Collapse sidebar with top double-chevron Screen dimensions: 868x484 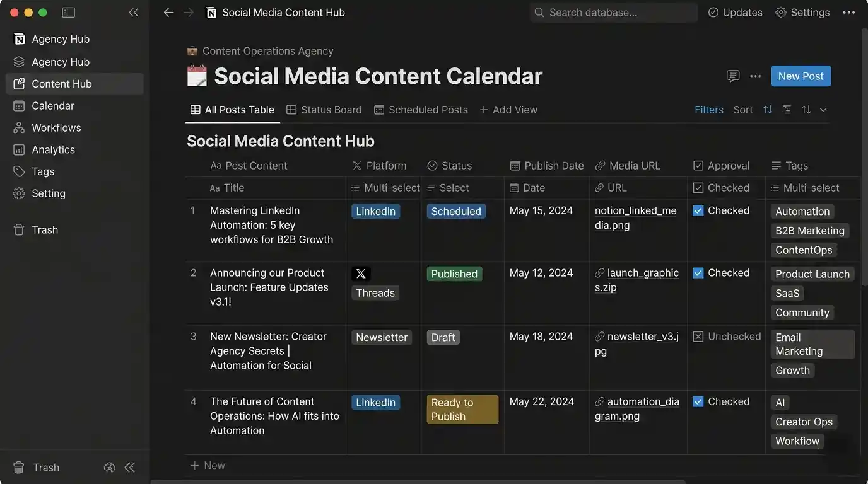pyautogui.click(x=133, y=13)
